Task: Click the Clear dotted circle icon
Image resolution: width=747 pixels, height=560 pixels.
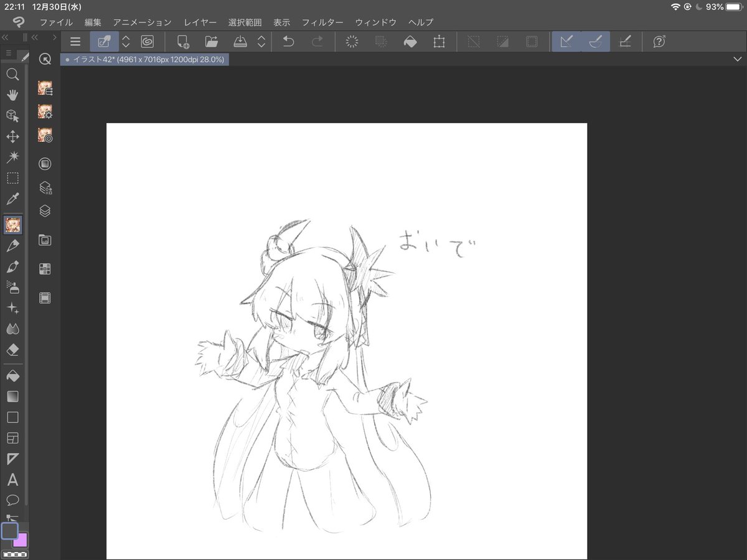Action: point(352,42)
